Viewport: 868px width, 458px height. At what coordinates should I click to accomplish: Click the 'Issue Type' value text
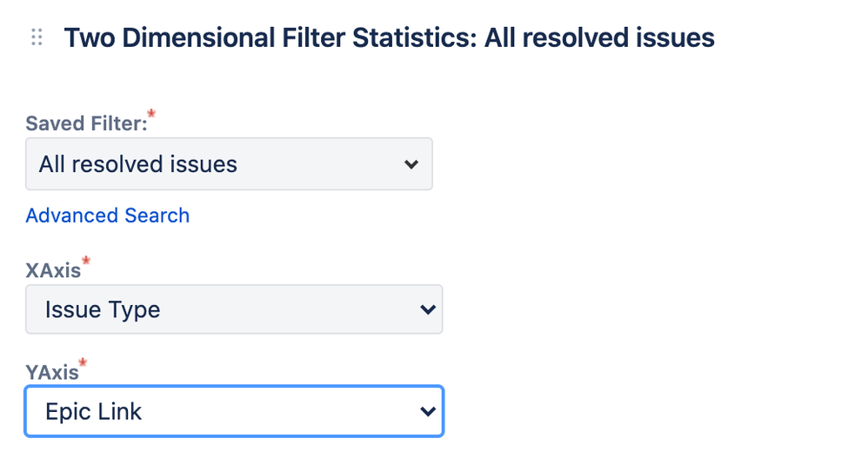[x=103, y=309]
